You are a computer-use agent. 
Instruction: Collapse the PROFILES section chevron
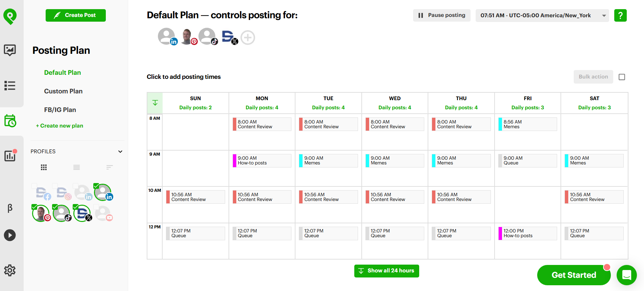pyautogui.click(x=120, y=152)
